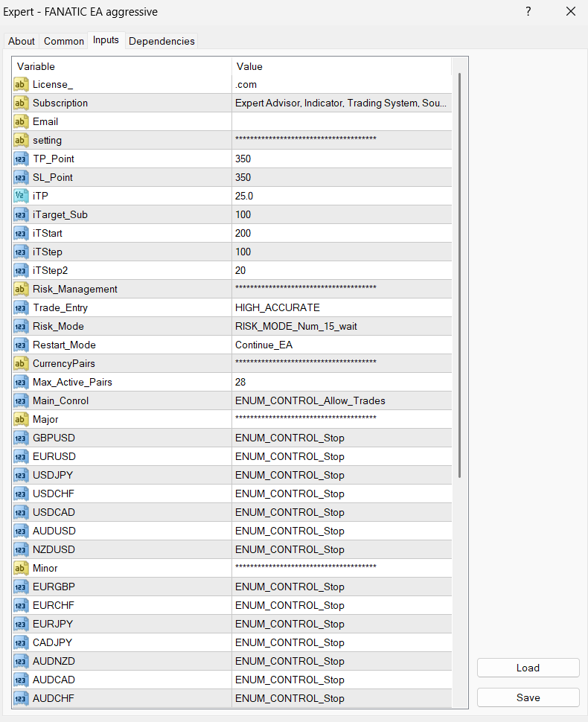Open the Dependencies tab
588x722 pixels.
tap(162, 42)
